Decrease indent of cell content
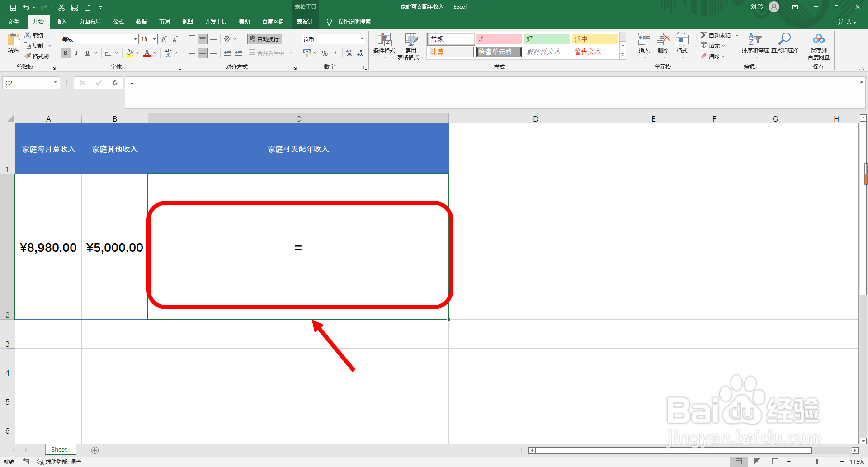Viewport: 868px width, 467px height. coord(227,53)
